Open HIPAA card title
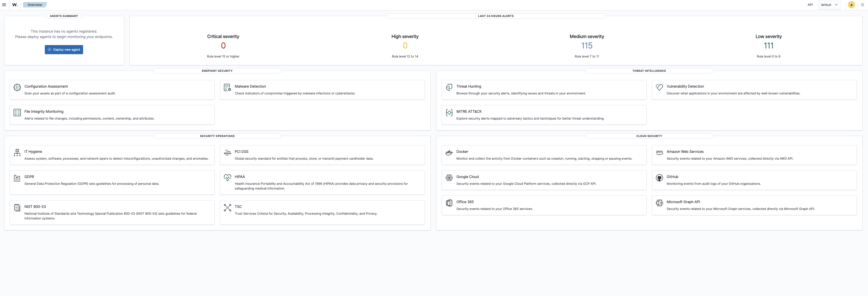Image resolution: width=868 pixels, height=296 pixels. pos(240,177)
